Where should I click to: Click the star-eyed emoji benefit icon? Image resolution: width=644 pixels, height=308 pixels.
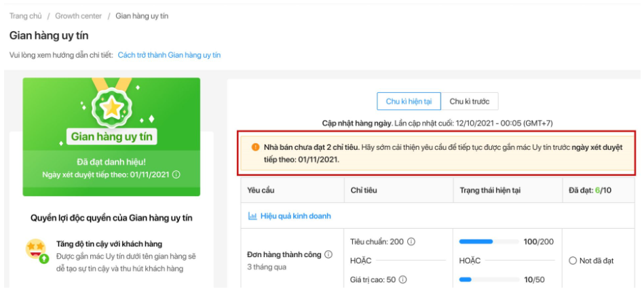(x=36, y=249)
